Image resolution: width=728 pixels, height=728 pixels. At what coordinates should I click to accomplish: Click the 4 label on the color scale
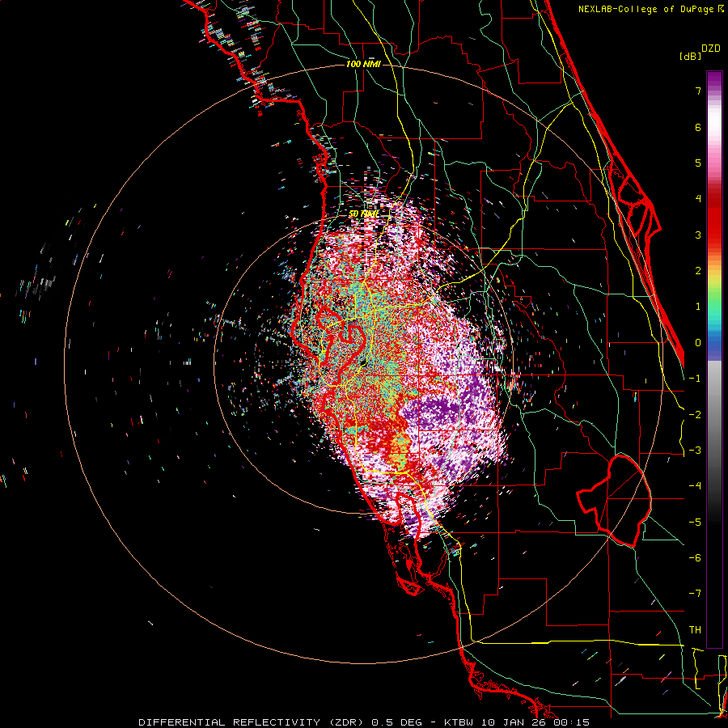click(x=698, y=199)
